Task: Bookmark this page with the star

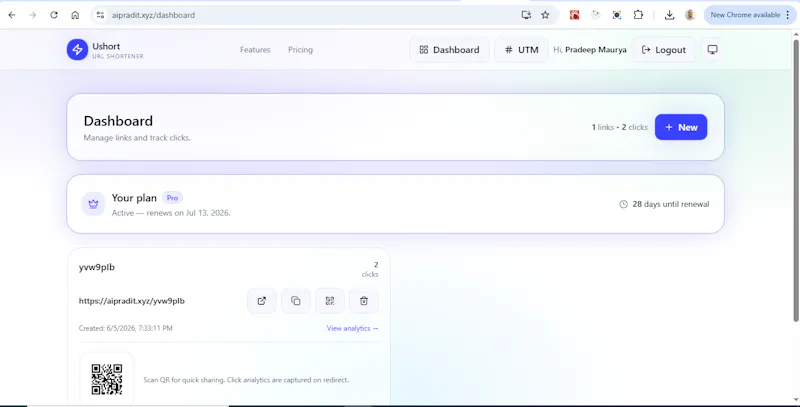Action: 545,15
